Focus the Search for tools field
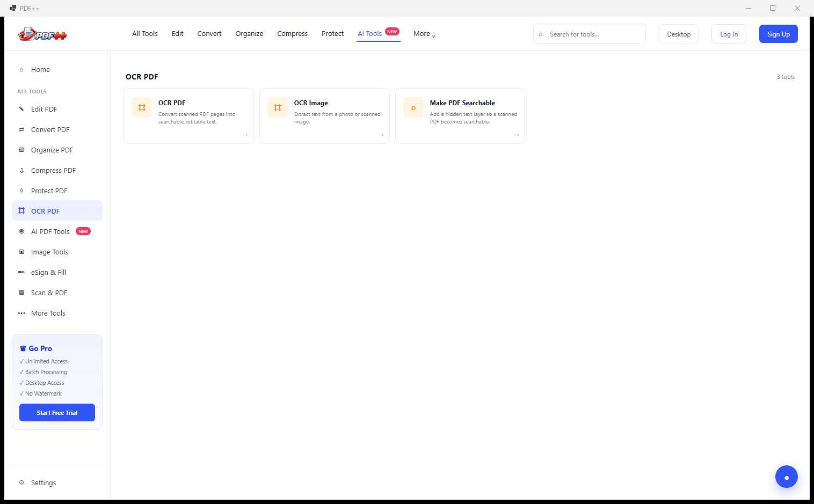 590,34
